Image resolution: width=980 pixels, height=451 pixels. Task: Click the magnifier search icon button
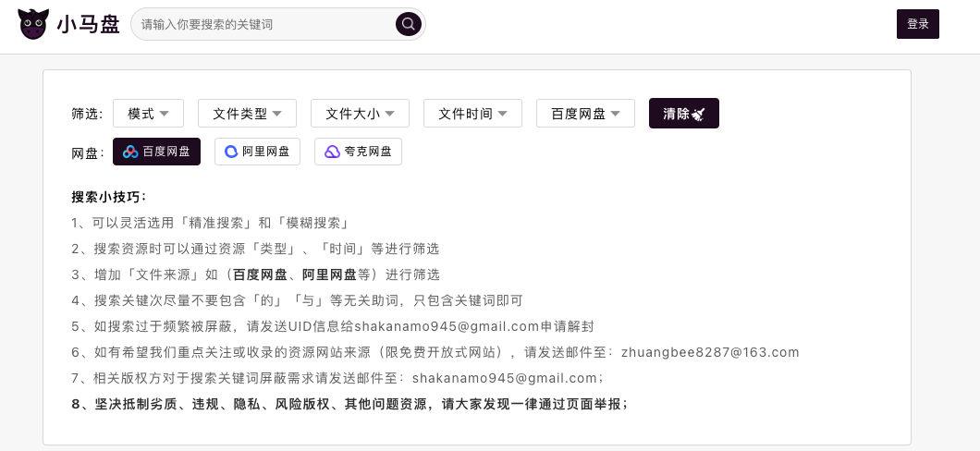point(408,24)
